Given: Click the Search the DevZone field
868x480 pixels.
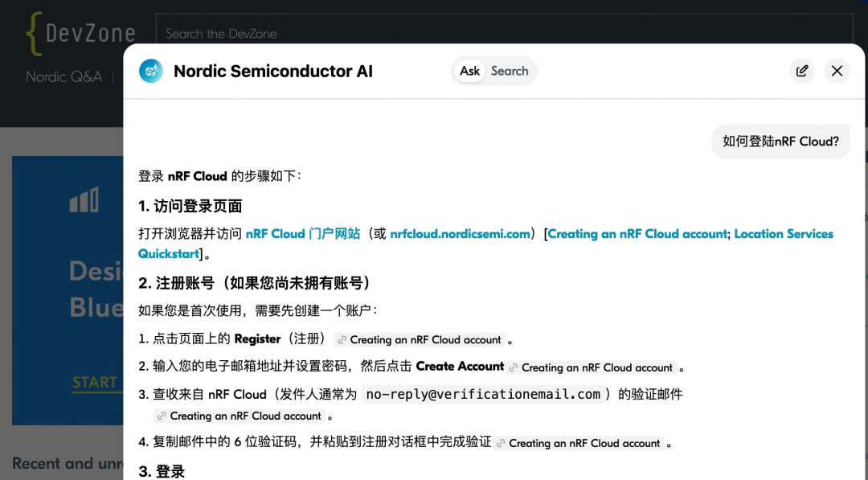Looking at the screenshot, I should 504,33.
